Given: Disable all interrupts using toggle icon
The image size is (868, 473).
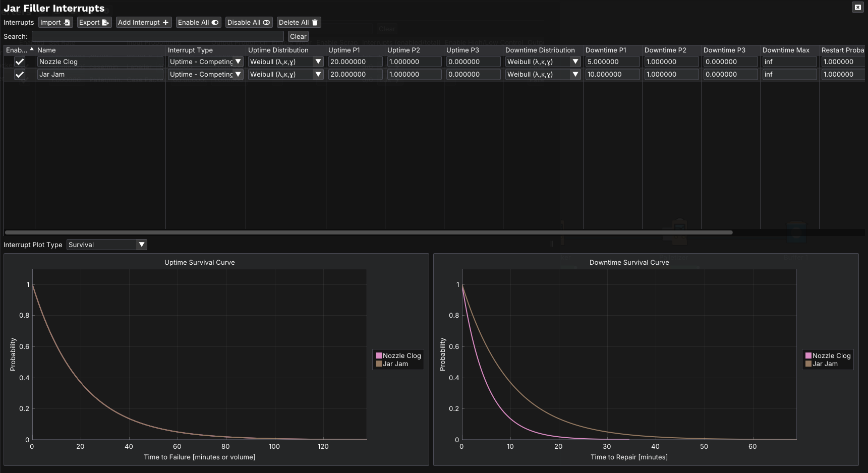Looking at the screenshot, I should [x=248, y=23].
